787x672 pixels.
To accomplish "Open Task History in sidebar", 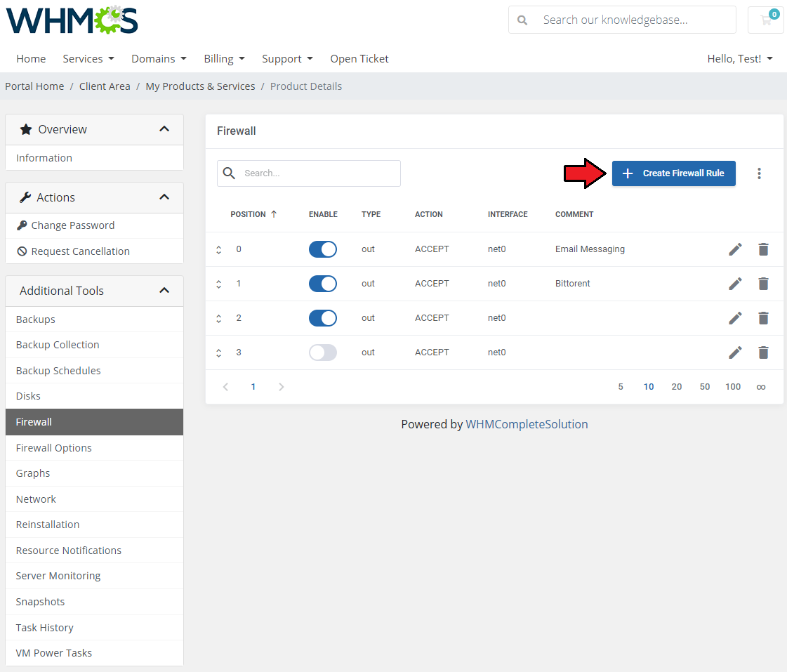I will tap(94, 627).
